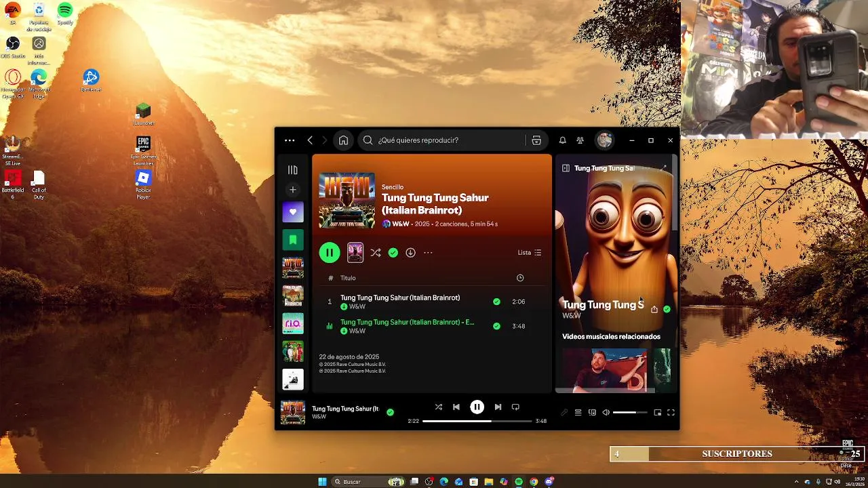
Task: Play track 1 Tung Tung Tung Sahur
Action: (400, 298)
